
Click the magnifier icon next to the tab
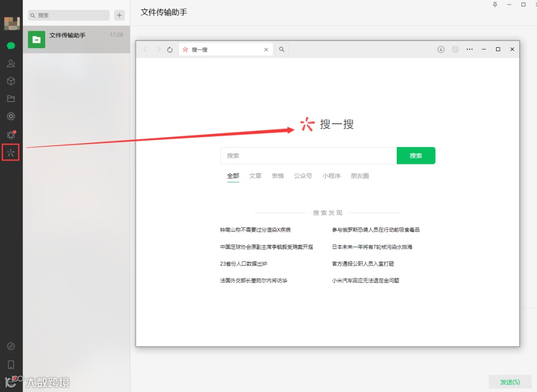point(281,50)
